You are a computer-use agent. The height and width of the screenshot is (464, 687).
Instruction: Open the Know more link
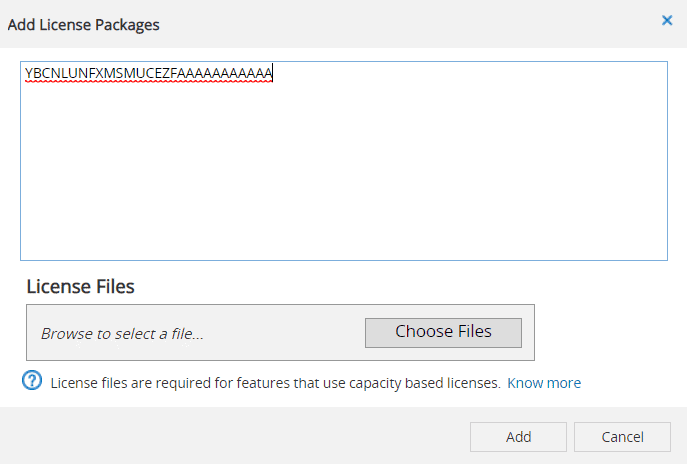(544, 383)
